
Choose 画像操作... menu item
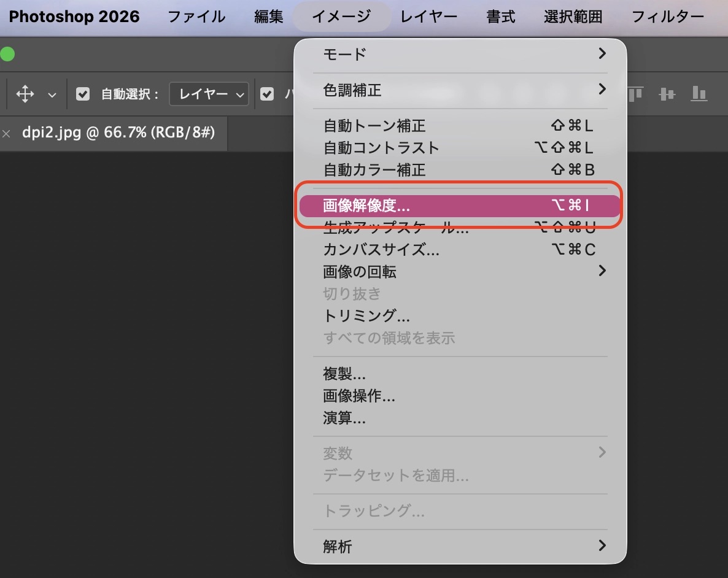tap(460, 396)
